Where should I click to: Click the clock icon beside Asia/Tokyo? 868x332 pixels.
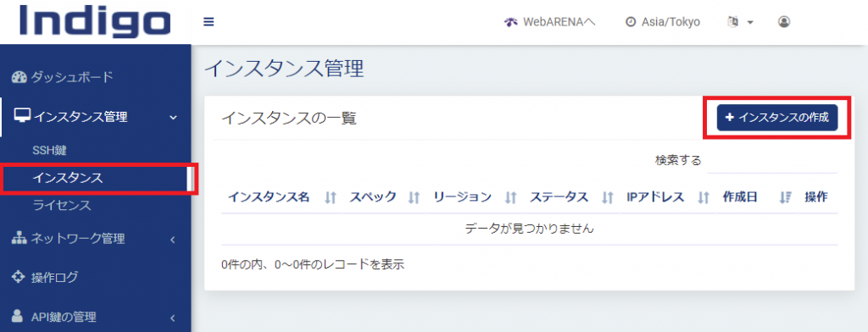[x=630, y=22]
